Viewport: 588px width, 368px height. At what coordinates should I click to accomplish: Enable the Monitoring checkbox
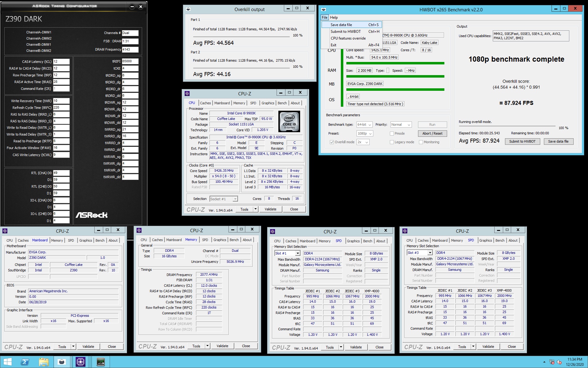click(421, 142)
